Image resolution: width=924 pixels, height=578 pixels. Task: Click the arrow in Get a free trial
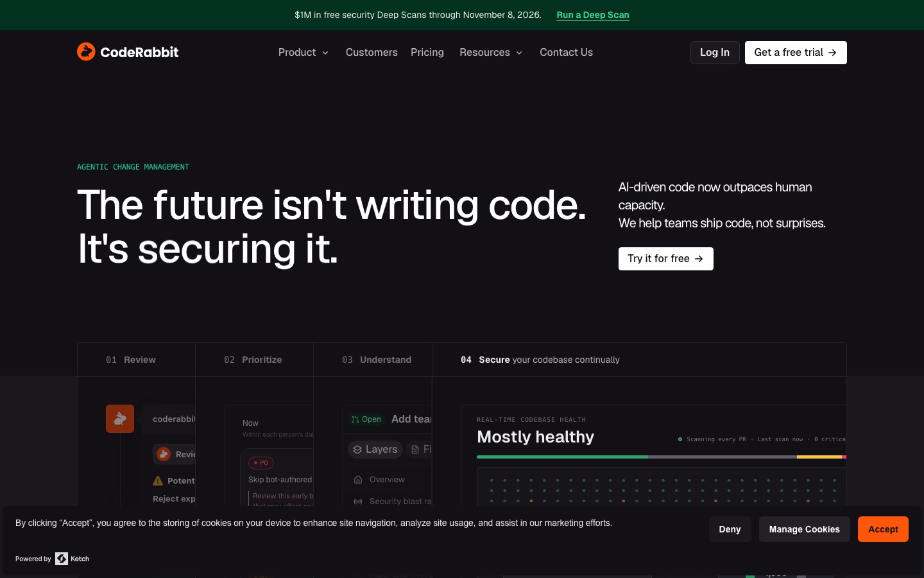tap(832, 53)
